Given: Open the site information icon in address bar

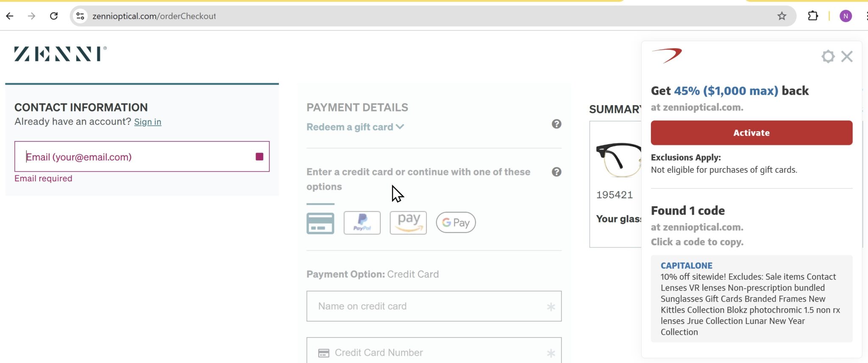Looking at the screenshot, I should coord(80,16).
